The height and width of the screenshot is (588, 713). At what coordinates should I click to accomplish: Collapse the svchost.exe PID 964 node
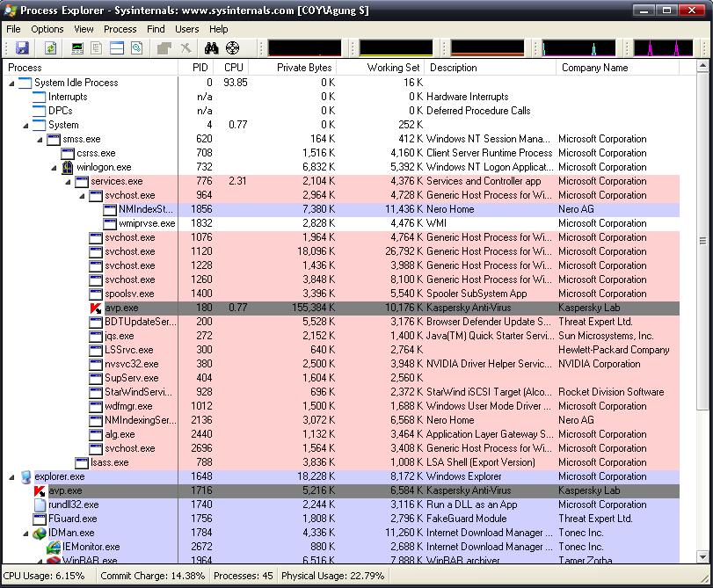pyautogui.click(x=83, y=196)
